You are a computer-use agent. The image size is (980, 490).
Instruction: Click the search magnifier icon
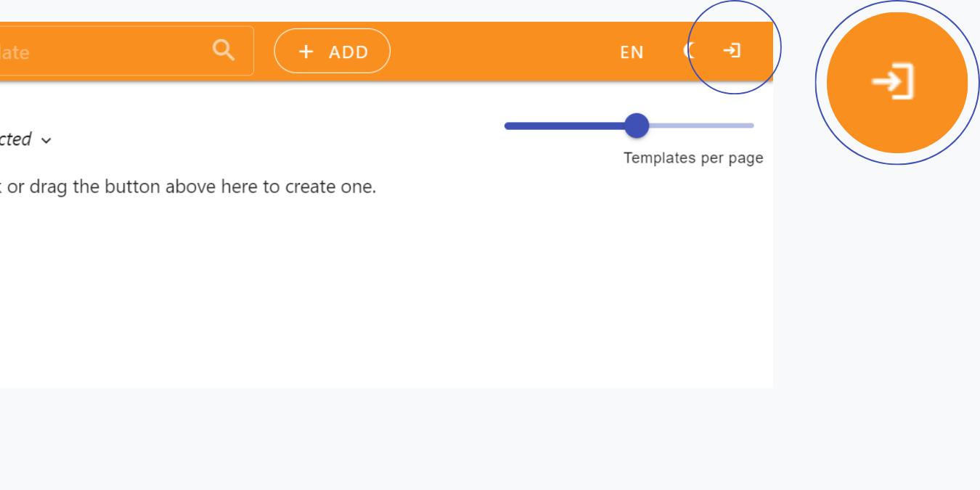(x=223, y=50)
